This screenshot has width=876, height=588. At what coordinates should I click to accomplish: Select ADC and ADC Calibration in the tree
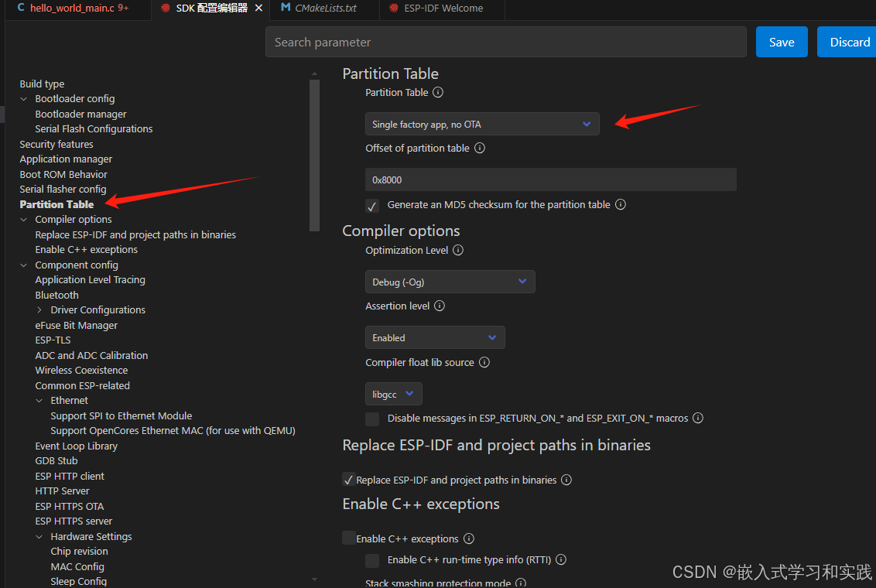[91, 355]
